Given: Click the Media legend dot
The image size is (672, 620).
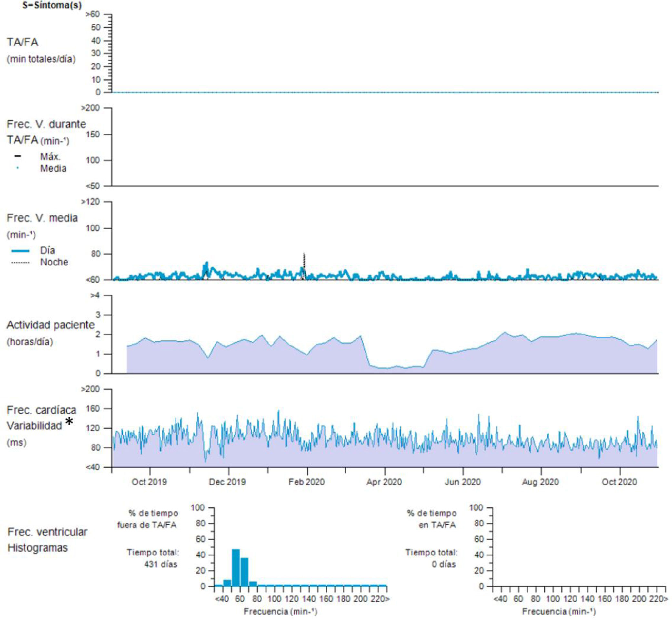Looking at the screenshot, I should point(17,168).
